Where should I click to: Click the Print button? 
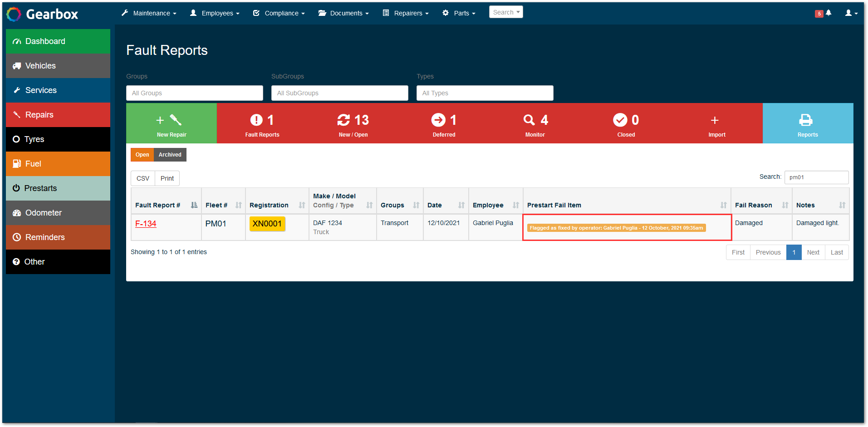click(167, 178)
